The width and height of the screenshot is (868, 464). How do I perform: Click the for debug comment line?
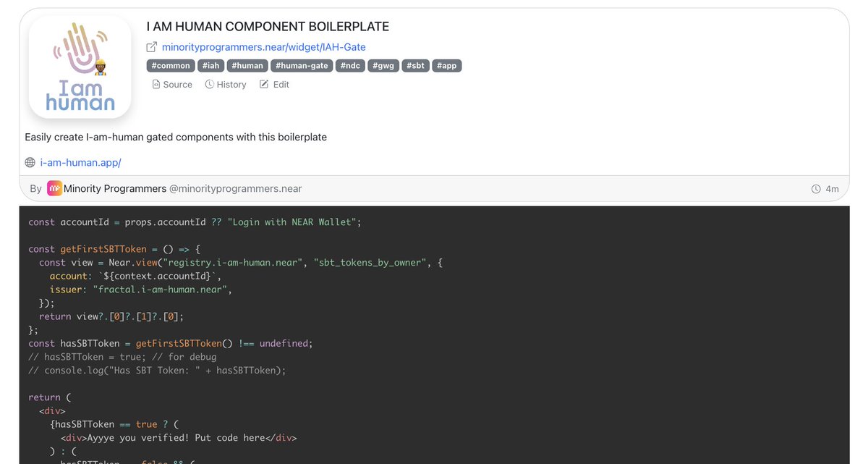tap(122, 357)
